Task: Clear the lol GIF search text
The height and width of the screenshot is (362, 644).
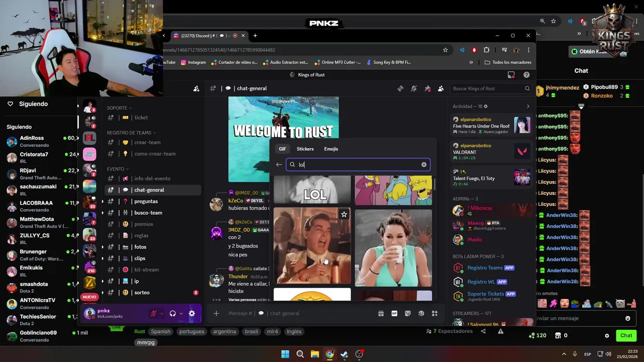Action: pos(424,164)
